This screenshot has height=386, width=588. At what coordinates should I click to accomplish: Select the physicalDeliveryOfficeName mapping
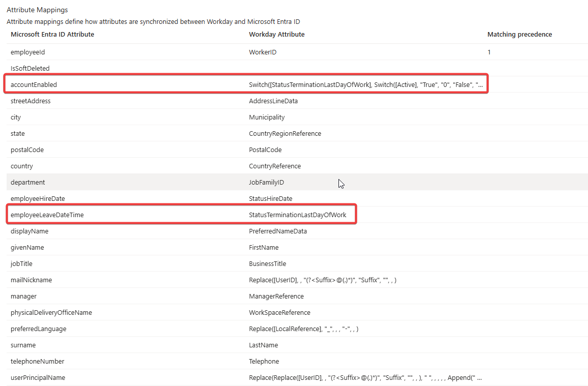tap(51, 313)
